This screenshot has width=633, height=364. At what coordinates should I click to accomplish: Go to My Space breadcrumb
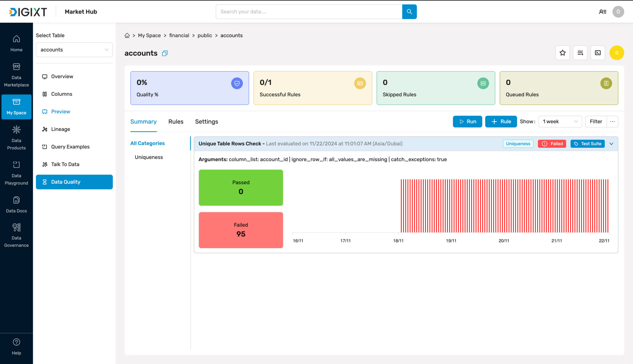click(x=149, y=36)
